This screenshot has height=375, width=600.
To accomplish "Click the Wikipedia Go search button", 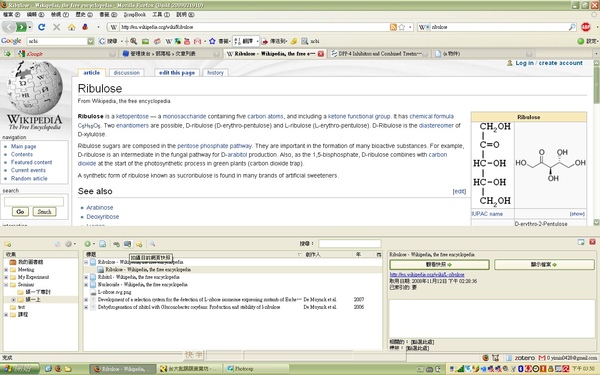I will point(20,212).
